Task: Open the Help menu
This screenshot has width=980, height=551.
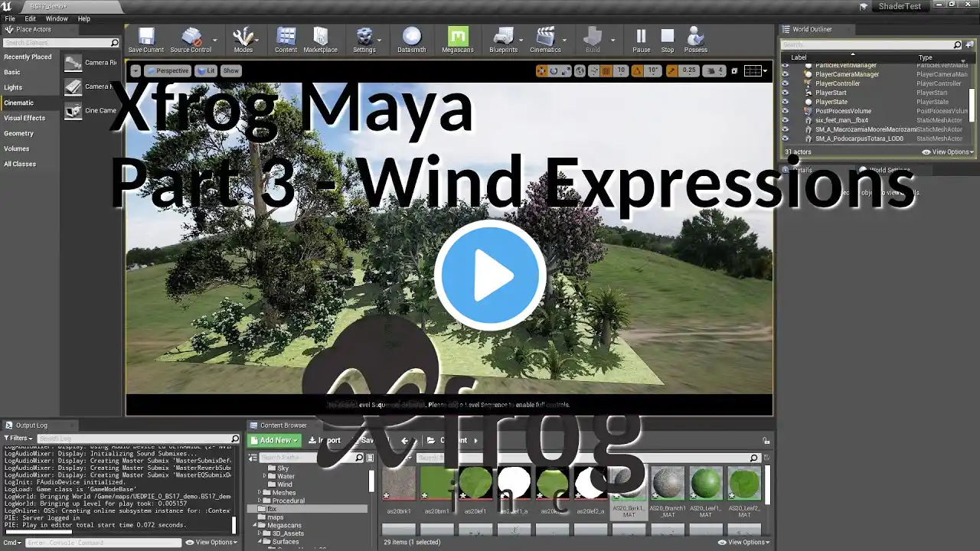Action: [x=84, y=18]
